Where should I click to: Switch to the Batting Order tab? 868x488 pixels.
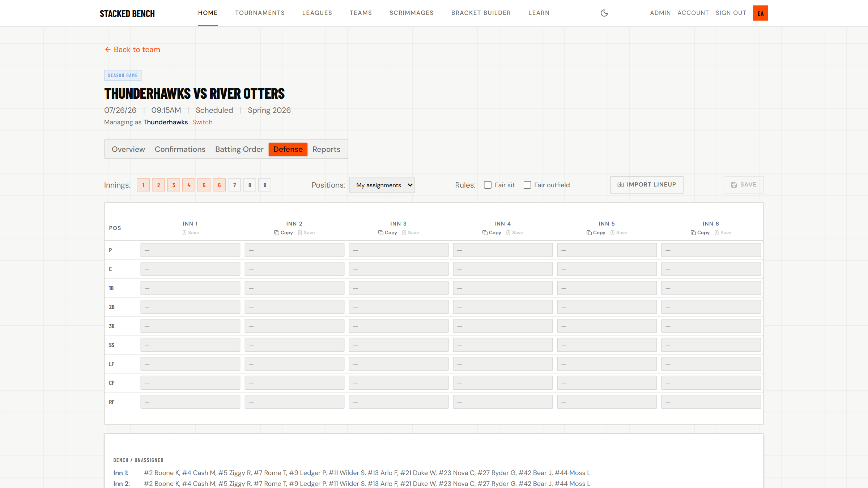(239, 149)
